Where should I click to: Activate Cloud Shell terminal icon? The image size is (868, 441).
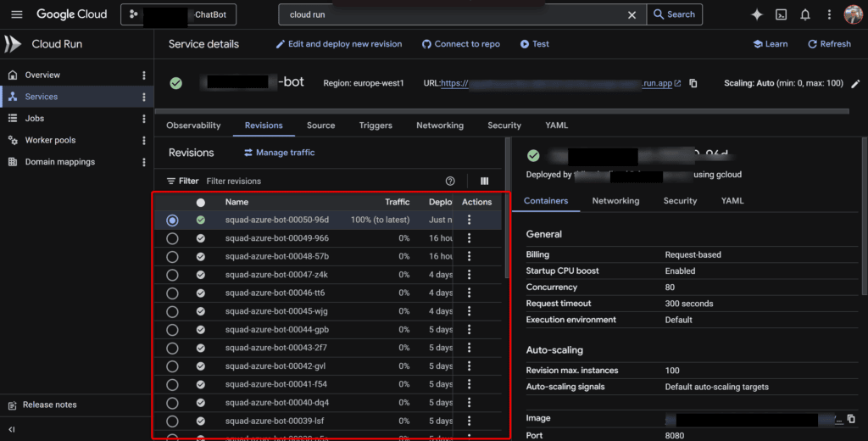(781, 14)
